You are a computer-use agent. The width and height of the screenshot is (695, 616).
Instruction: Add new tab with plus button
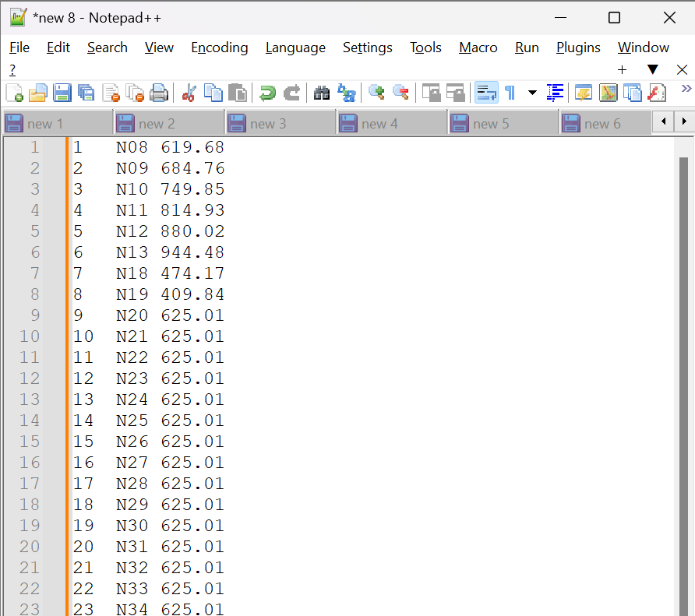point(622,69)
